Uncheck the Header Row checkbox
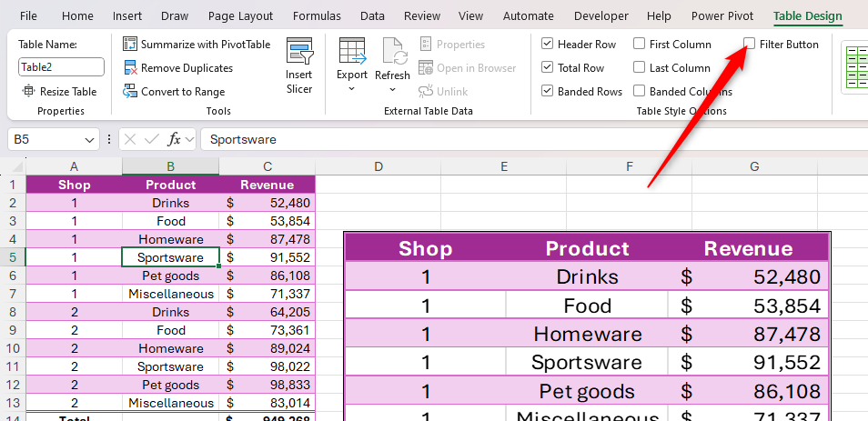Viewport: 868px width, 421px height. [x=547, y=44]
